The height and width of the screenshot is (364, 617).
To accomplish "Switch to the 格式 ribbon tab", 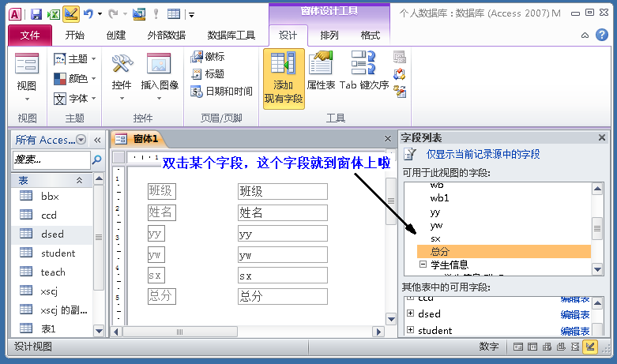I will click(370, 36).
